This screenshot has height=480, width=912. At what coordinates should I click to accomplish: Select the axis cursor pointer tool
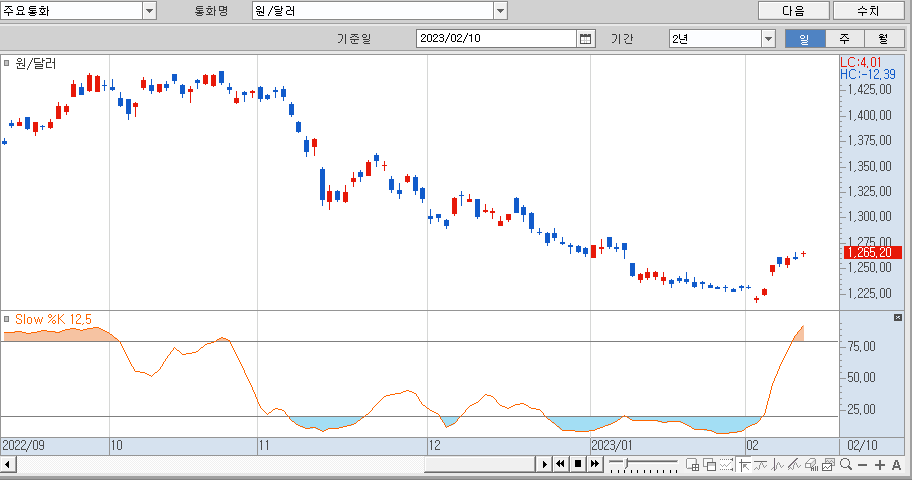tap(744, 464)
